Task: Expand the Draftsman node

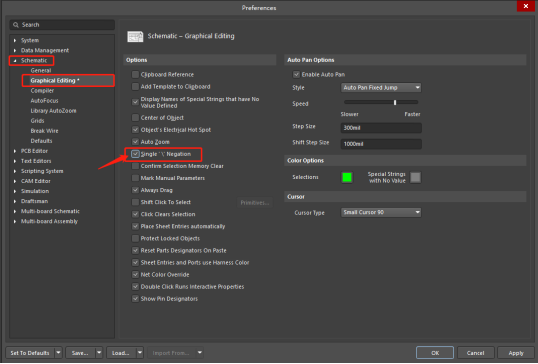Action: pyautogui.click(x=15, y=201)
